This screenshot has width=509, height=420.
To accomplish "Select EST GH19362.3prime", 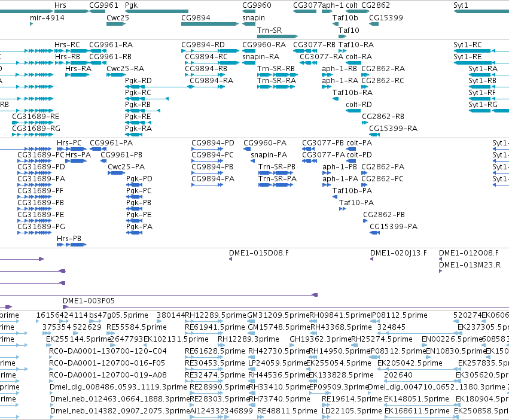I will (321, 339).
